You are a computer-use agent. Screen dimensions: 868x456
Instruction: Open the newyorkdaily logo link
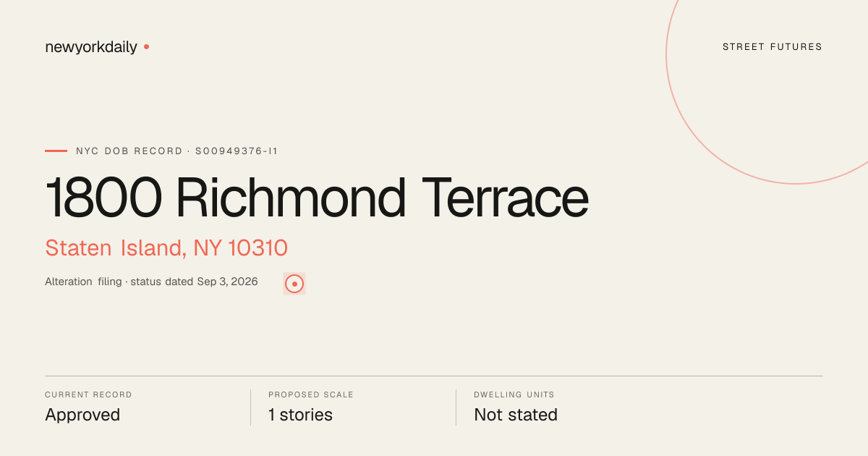[91, 47]
